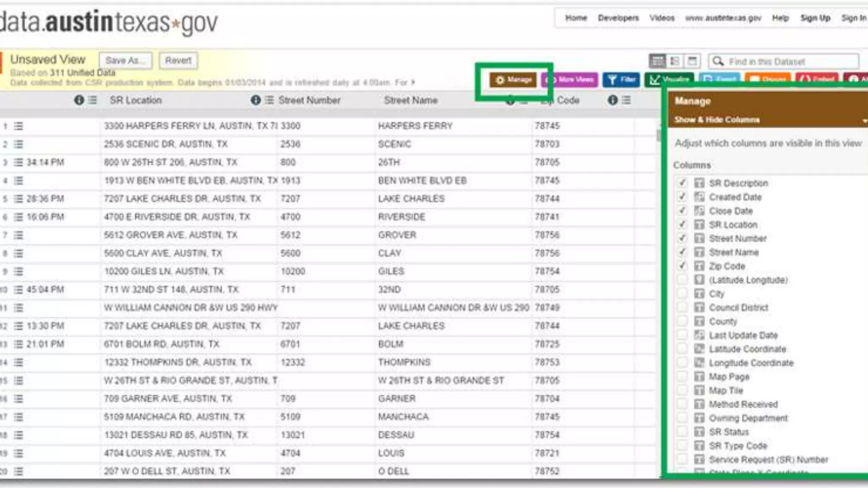
Task: Open Street Number column header menu
Action: point(269,100)
